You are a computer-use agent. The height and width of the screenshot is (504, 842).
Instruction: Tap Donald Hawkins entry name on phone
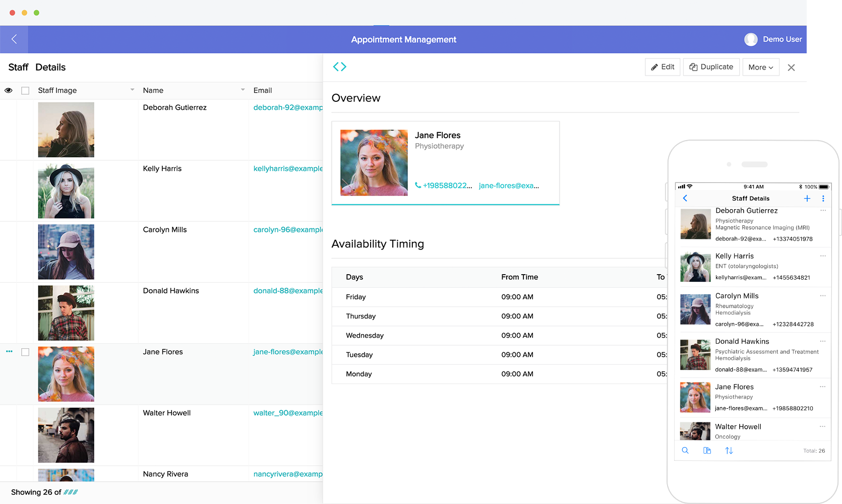pos(742,341)
